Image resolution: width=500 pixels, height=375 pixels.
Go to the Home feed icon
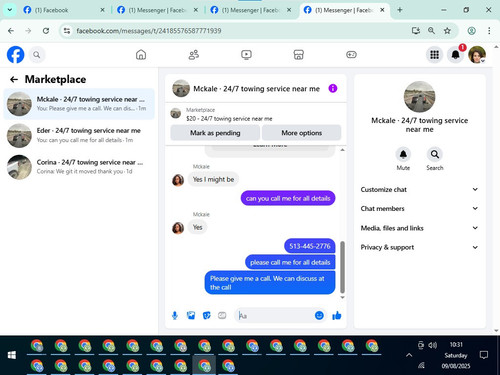[x=141, y=54]
